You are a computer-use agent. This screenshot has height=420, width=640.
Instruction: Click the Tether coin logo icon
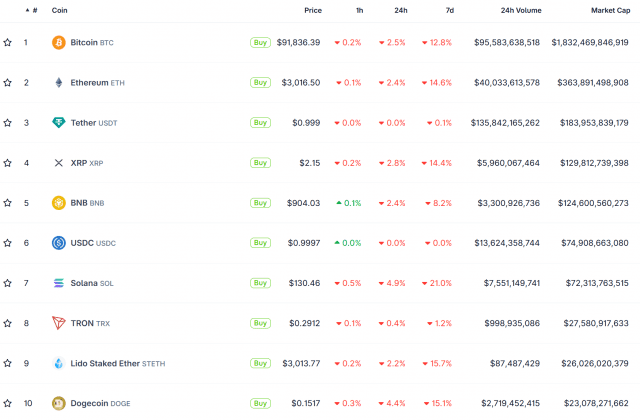pyautogui.click(x=58, y=123)
